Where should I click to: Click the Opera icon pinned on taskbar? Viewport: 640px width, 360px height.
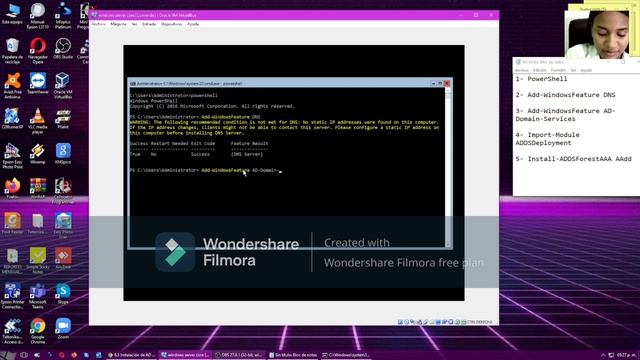tap(62, 355)
